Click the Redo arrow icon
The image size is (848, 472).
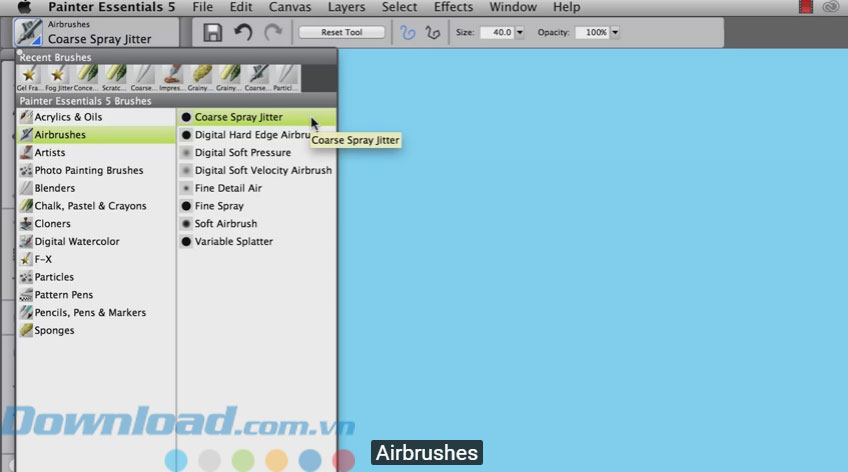273,32
